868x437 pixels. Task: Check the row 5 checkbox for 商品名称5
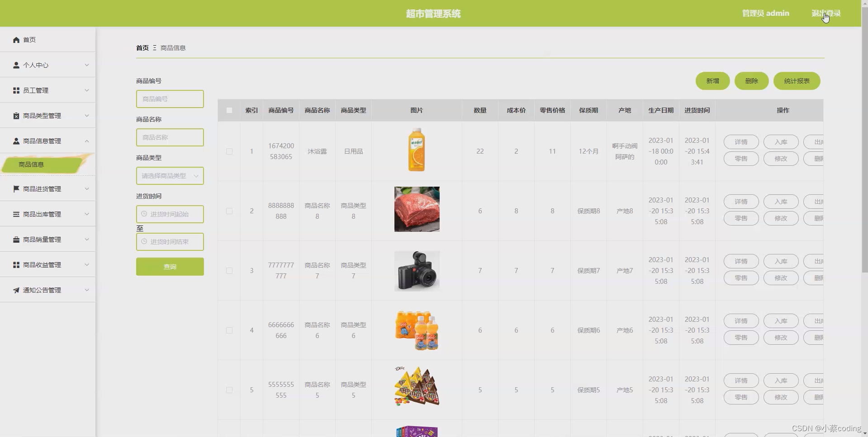[x=229, y=390]
